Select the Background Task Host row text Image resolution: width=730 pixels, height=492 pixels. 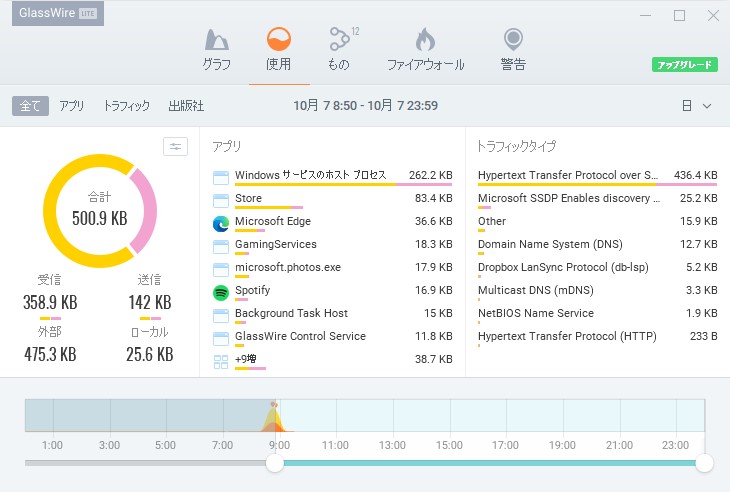pos(291,313)
